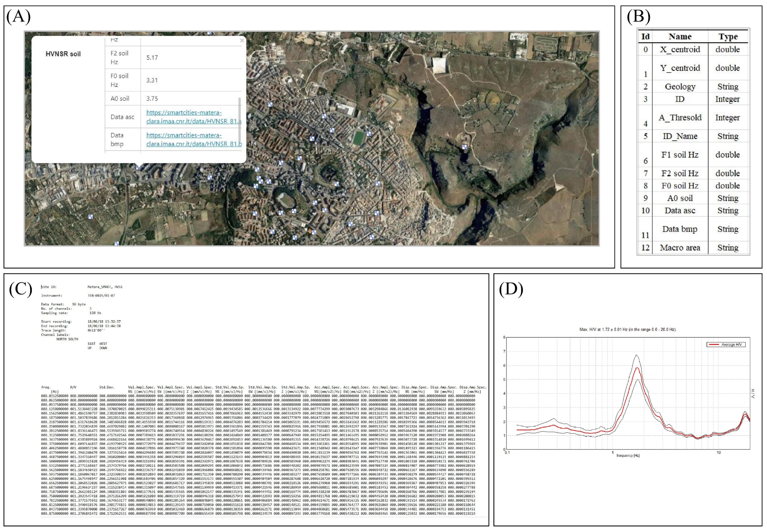
Task: Click the Type column header in table
Action: click(x=728, y=37)
